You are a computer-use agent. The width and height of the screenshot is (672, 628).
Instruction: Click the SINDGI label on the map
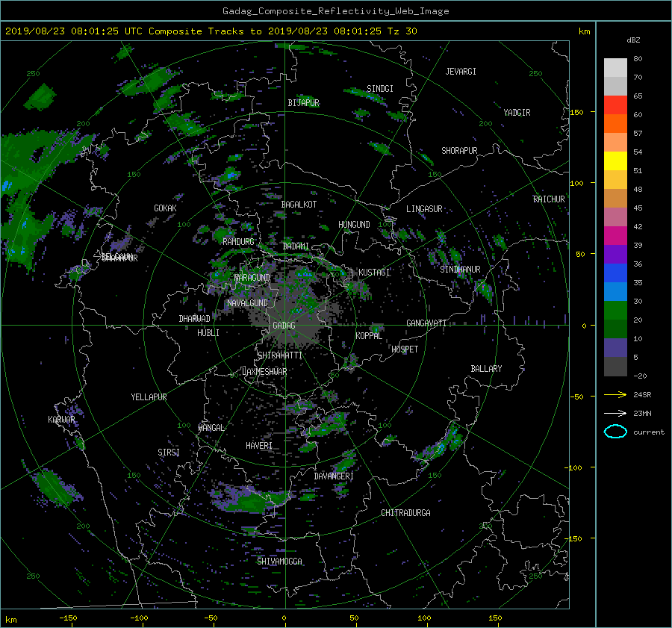tap(380, 89)
